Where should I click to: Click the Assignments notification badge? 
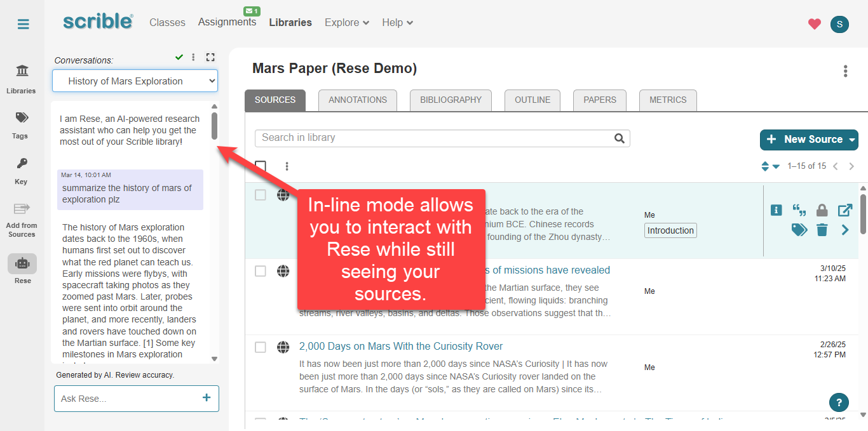252,11
